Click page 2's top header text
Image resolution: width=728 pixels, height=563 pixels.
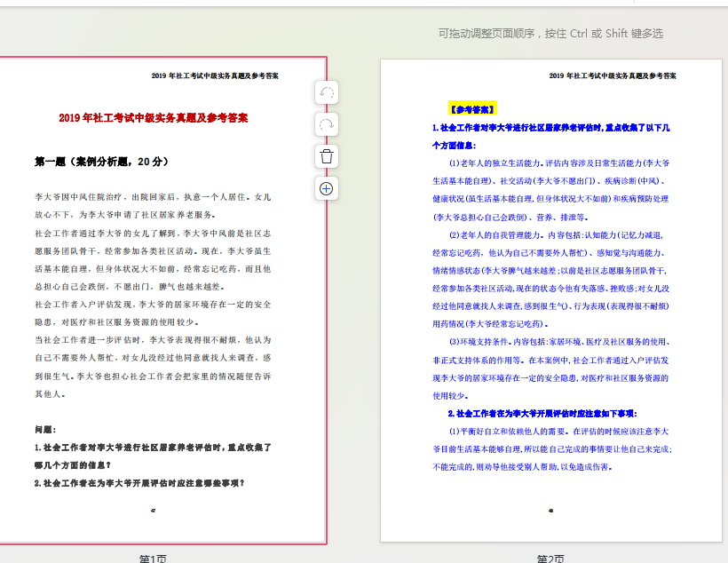(613, 75)
